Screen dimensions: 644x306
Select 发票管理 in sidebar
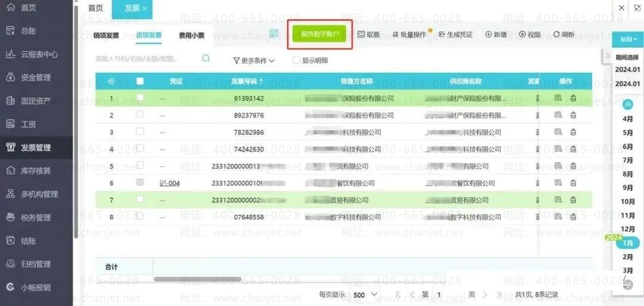(36, 147)
